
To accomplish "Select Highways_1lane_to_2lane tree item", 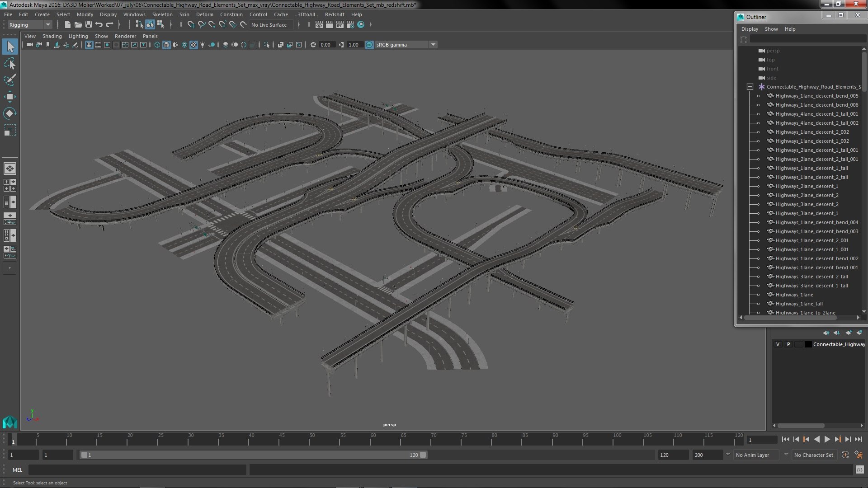I will coord(806,312).
